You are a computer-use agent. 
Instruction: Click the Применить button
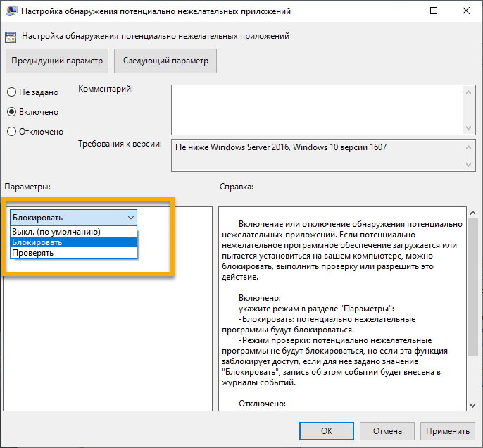coord(448,431)
